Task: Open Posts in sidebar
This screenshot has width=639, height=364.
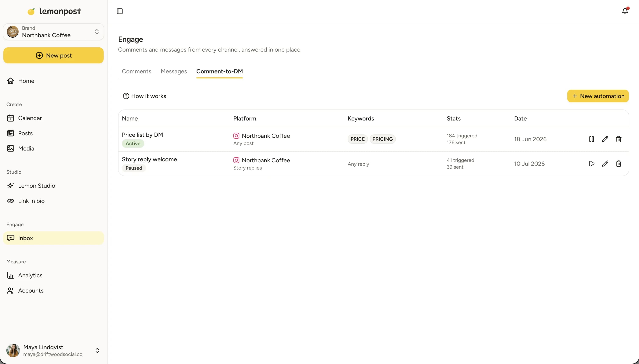Action: point(54,133)
